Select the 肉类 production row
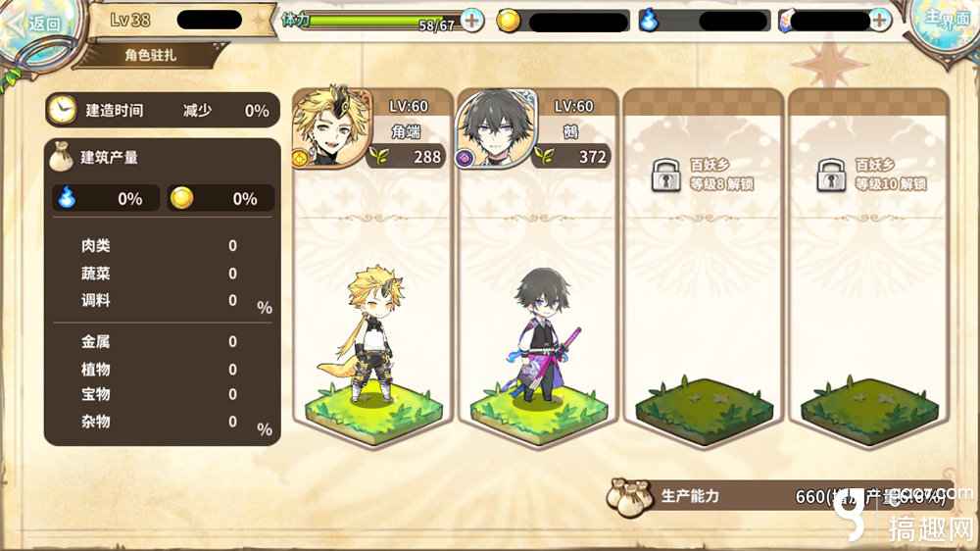980x551 pixels. (x=160, y=246)
